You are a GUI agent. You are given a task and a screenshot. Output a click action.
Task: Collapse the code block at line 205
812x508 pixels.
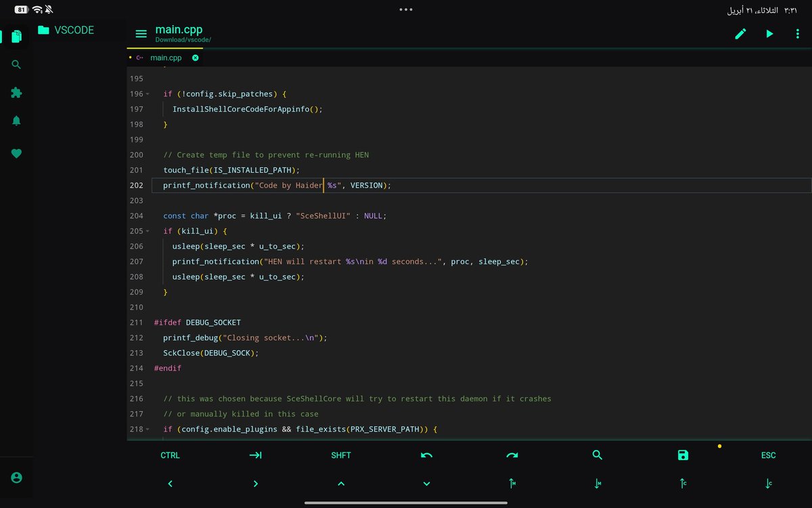click(148, 231)
